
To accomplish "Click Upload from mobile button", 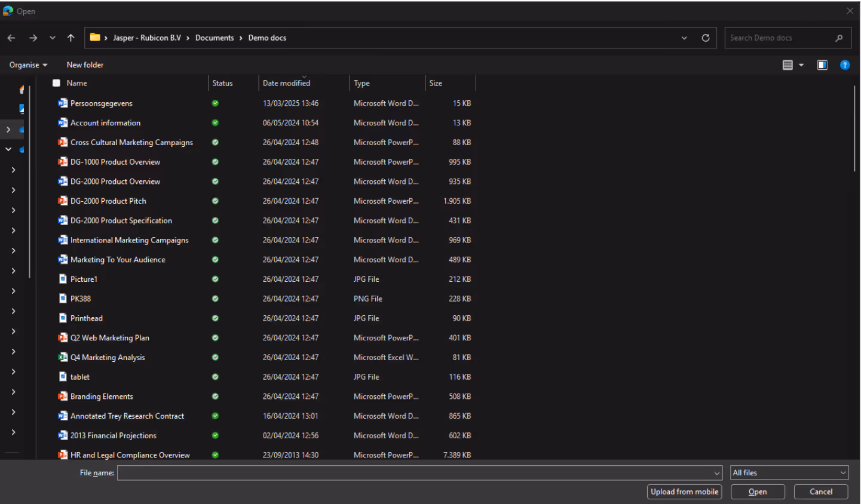I will pyautogui.click(x=684, y=492).
